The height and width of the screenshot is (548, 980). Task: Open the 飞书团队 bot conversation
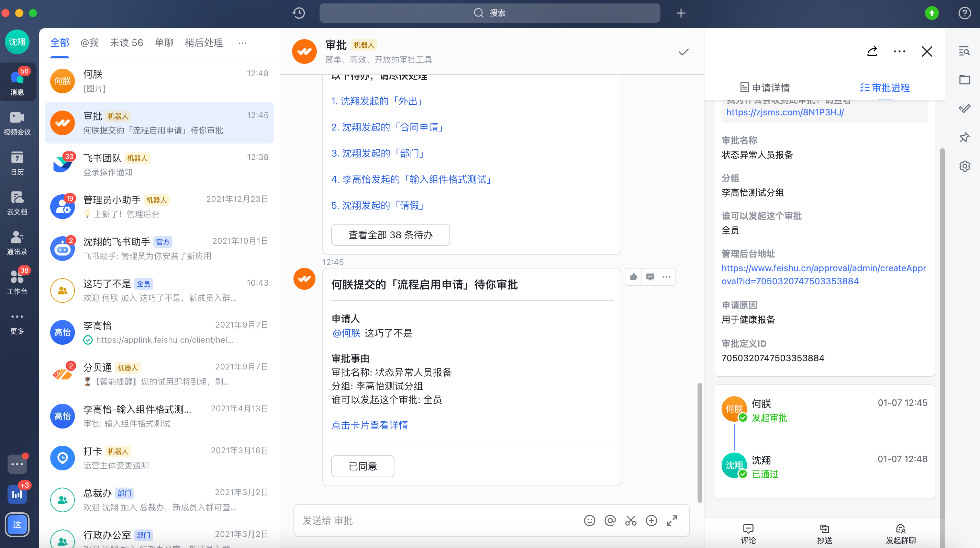(159, 164)
